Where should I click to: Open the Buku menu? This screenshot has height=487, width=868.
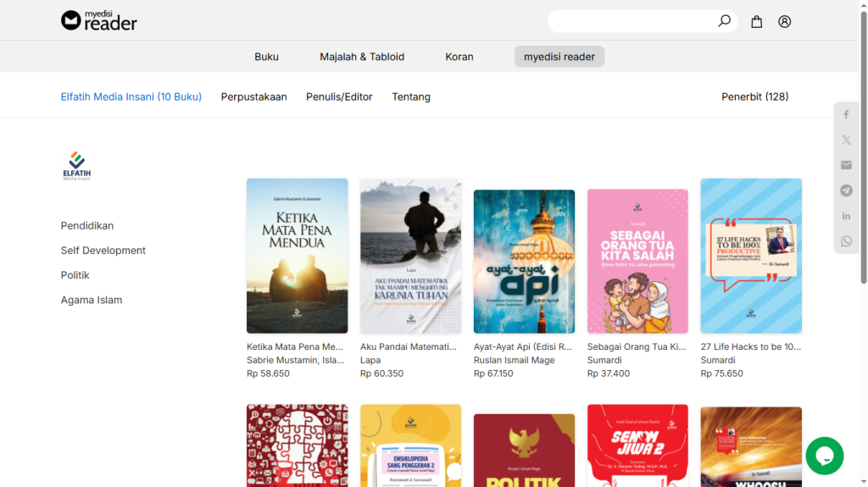pos(266,57)
